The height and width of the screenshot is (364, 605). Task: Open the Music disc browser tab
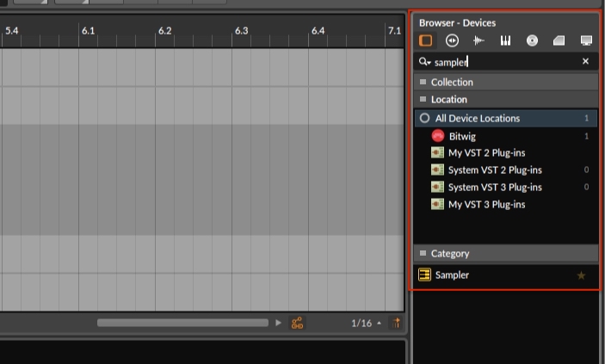pos(532,40)
